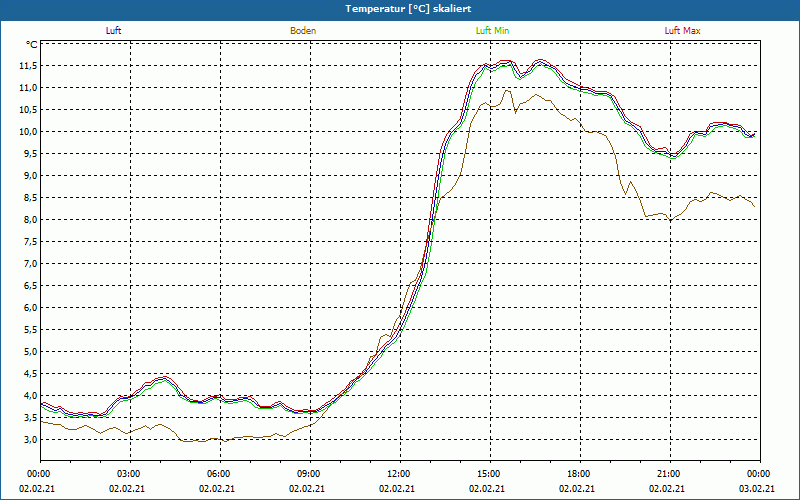Screen dimensions: 800x500
Task: Click the 9,0 y-axis value
Action: coord(30,176)
